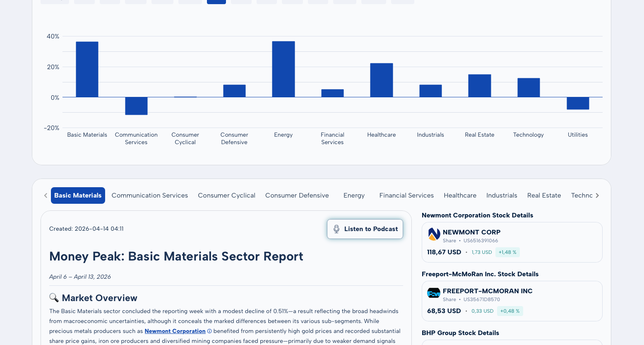Click the blue selected page pill at top

(x=216, y=2)
